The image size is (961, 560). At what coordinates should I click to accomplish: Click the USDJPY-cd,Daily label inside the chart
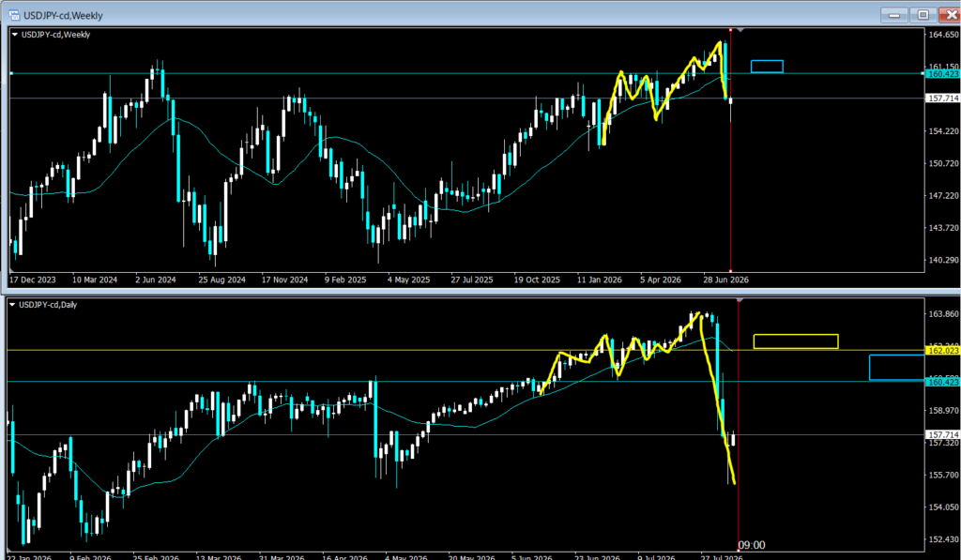(49, 305)
